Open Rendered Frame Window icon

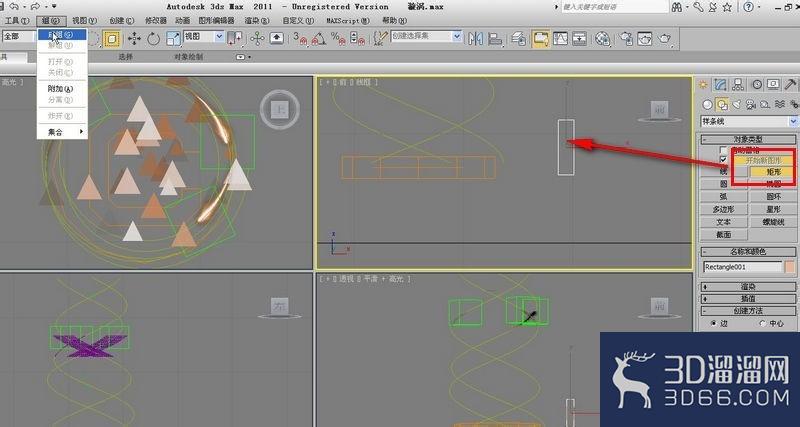point(645,38)
